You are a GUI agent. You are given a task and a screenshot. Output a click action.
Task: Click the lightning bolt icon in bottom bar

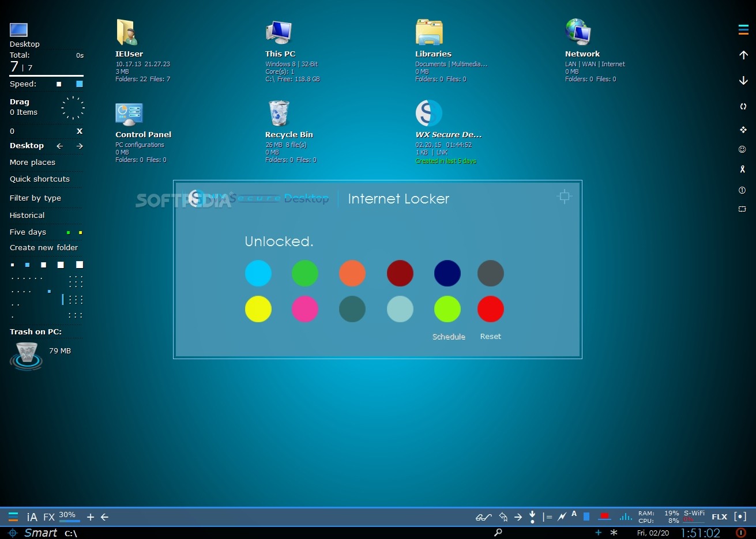pyautogui.click(x=562, y=517)
